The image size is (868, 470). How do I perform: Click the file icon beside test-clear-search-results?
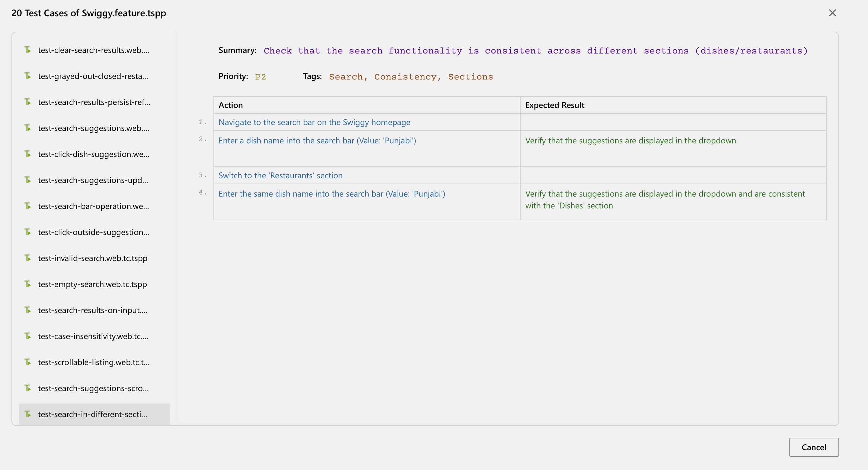tap(27, 50)
